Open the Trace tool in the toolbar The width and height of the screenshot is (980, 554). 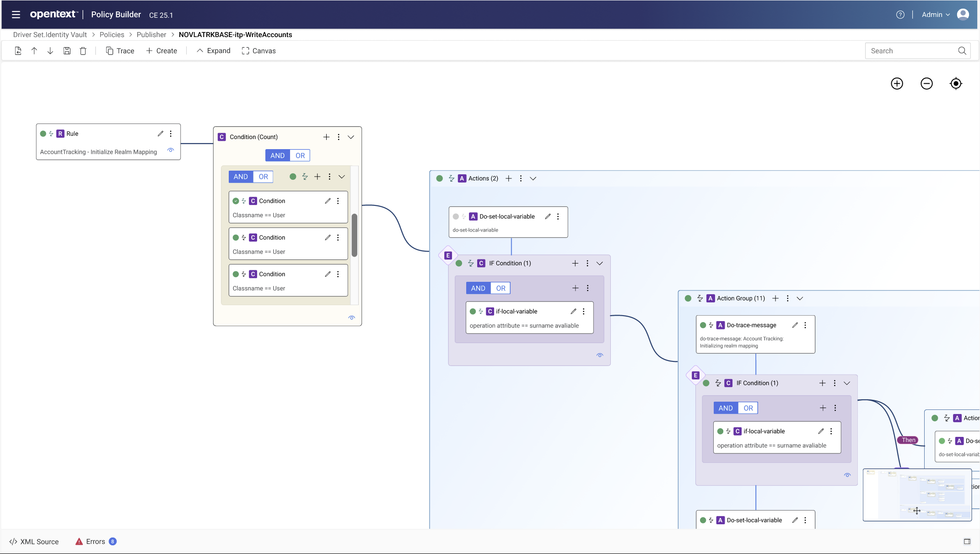coord(120,51)
